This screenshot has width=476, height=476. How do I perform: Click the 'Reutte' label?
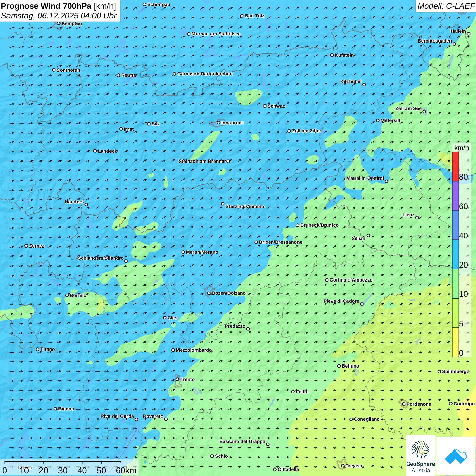tap(129, 75)
